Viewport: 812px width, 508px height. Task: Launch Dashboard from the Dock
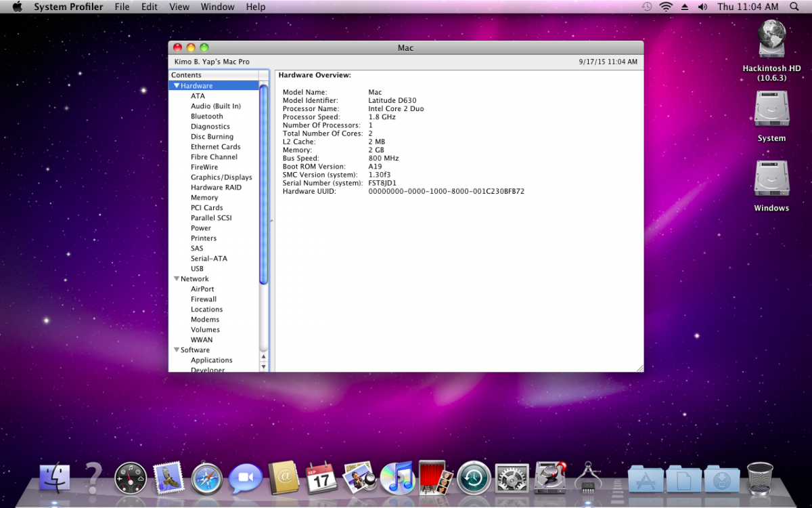tap(131, 478)
